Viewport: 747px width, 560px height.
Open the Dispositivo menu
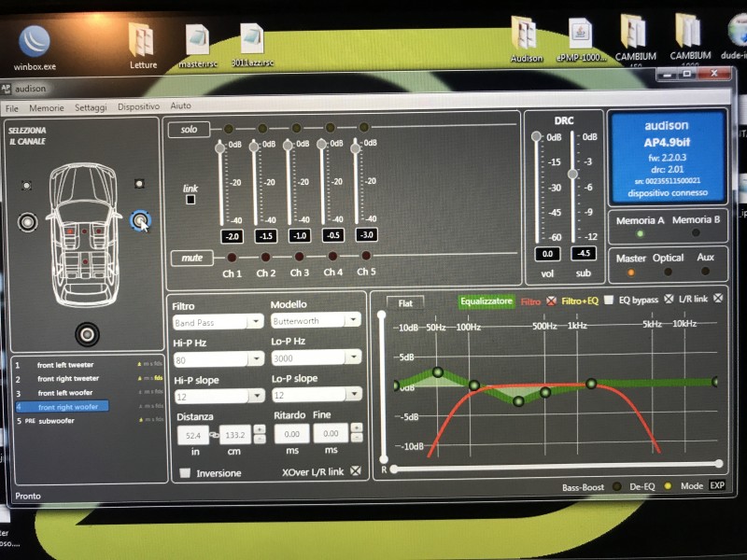(x=138, y=106)
